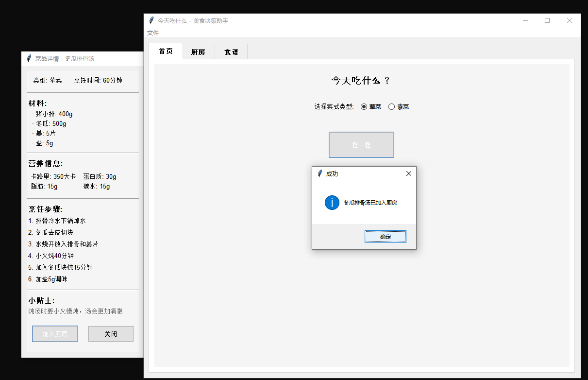Screen dimensions: 588x380
Task: Click 卡路里: 350大卡 value
Action: pyautogui.click(x=53, y=176)
